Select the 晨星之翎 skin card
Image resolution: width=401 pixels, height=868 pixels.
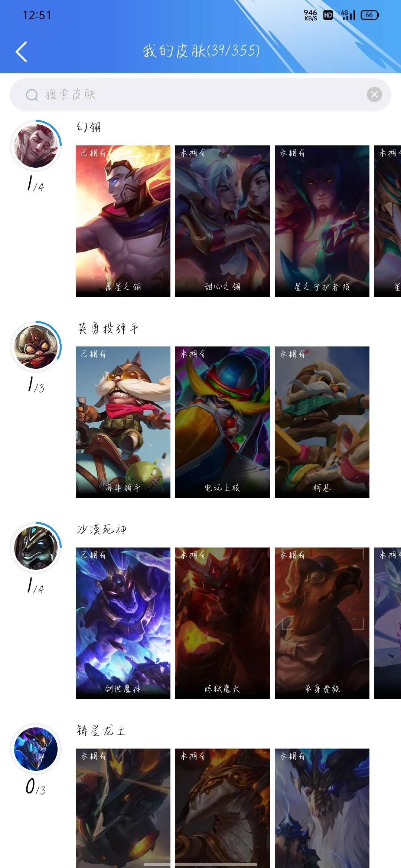coord(123,221)
